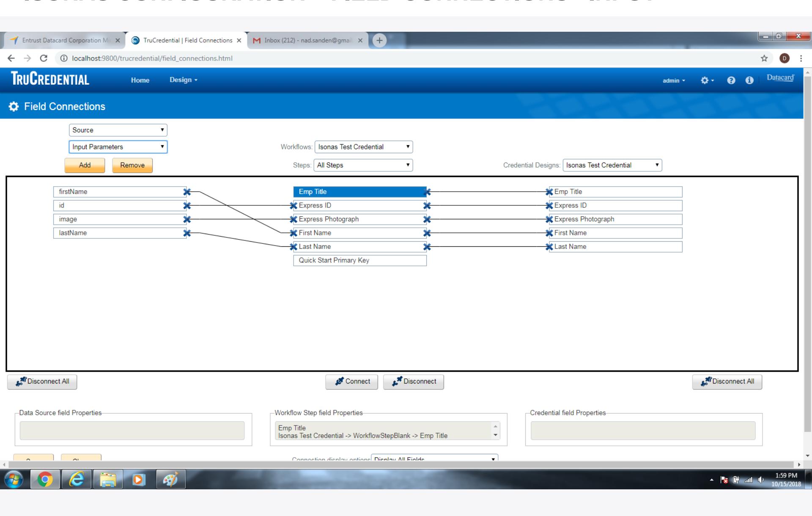Expand the admin user menu
Image resolution: width=812 pixels, height=516 pixels.
coord(674,80)
